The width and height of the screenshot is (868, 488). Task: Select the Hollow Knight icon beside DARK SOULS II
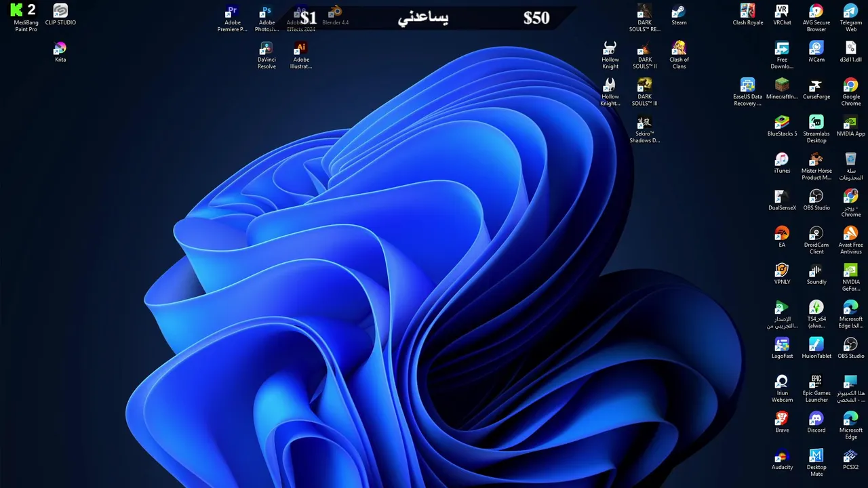610,55
